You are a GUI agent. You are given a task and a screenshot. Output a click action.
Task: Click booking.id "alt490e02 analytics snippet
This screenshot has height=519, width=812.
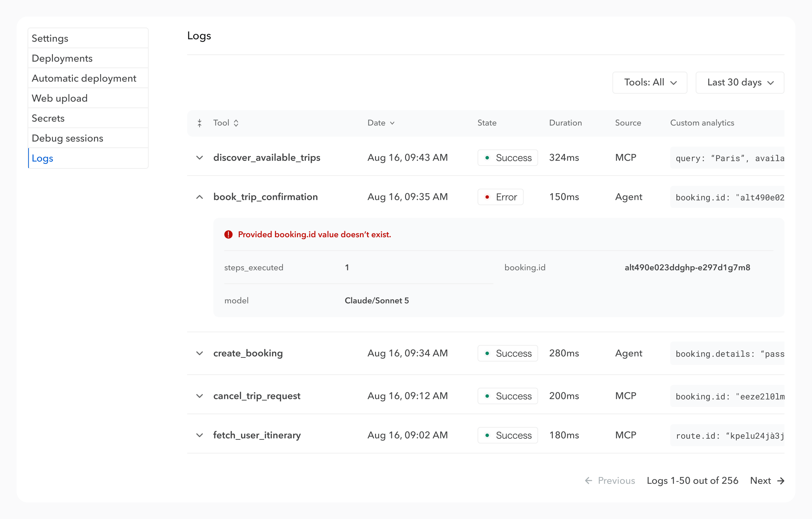(727, 197)
